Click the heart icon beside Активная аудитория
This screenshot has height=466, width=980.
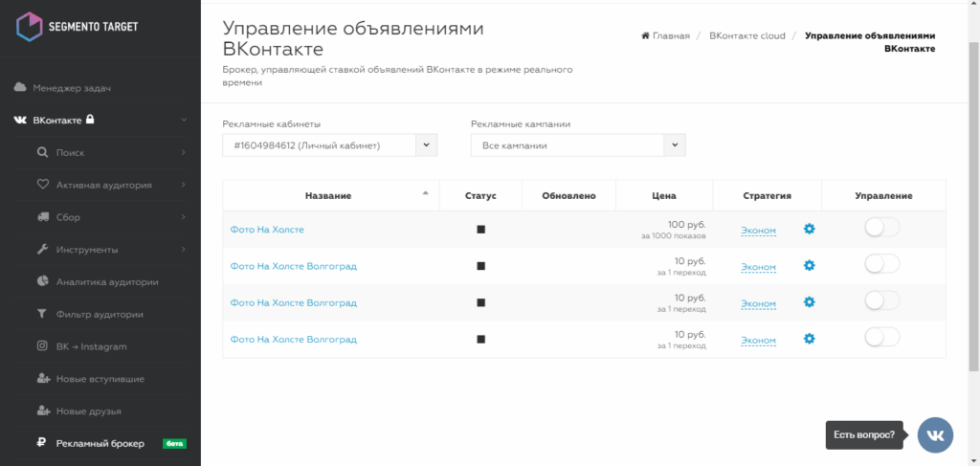pos(42,185)
